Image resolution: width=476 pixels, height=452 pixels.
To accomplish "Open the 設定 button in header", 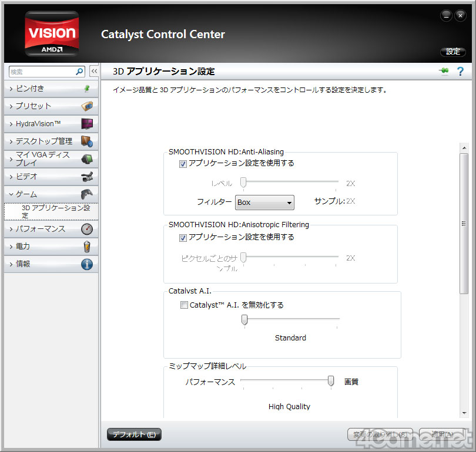I will point(453,52).
